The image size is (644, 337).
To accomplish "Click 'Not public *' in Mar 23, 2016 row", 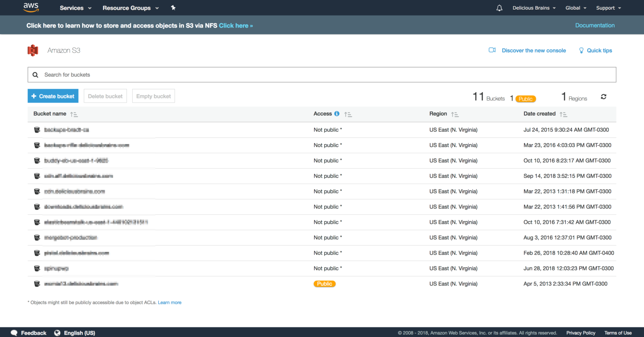I will coord(328,145).
